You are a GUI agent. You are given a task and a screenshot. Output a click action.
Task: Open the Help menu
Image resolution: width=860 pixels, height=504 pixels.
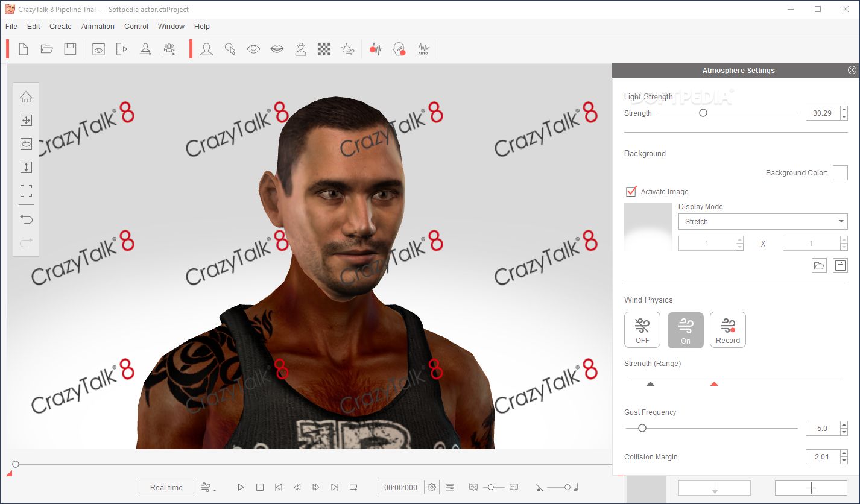point(202,26)
